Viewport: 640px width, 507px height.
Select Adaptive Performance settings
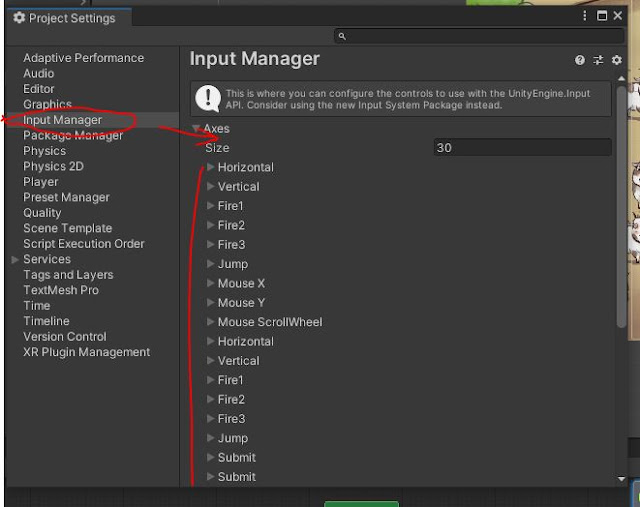(x=83, y=58)
